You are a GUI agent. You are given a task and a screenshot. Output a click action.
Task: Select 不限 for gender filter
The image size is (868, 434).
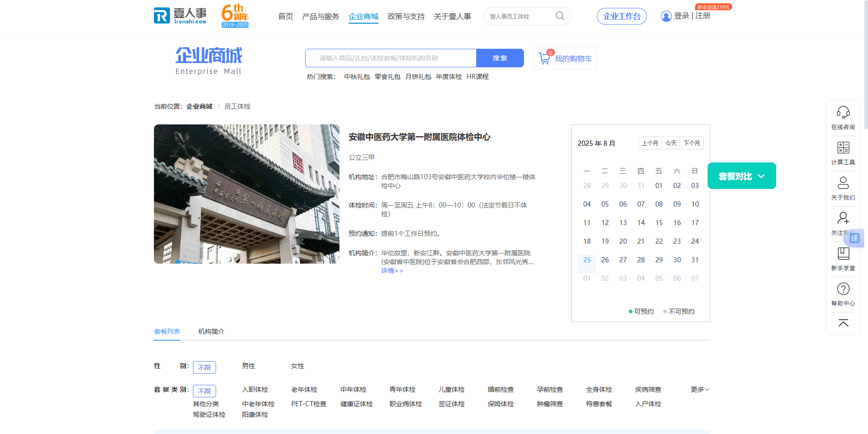204,367
